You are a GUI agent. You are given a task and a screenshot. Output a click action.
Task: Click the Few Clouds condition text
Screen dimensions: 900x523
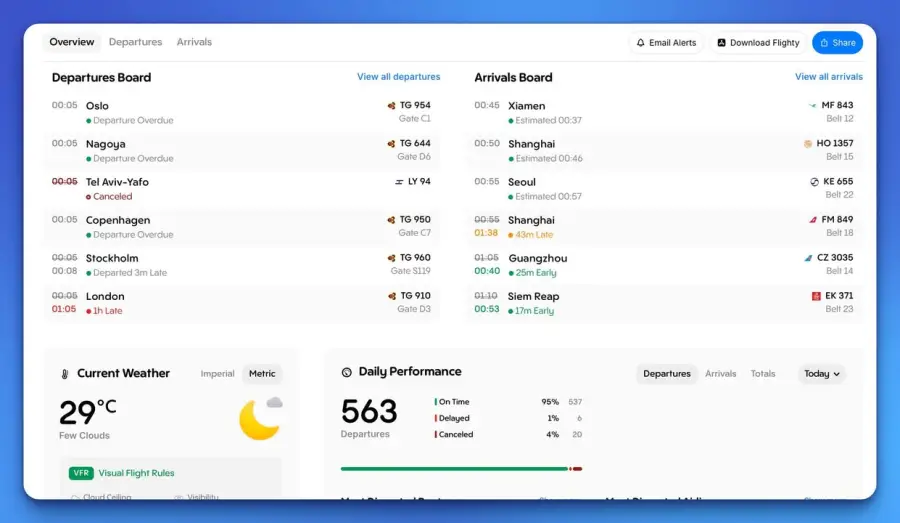(x=84, y=436)
